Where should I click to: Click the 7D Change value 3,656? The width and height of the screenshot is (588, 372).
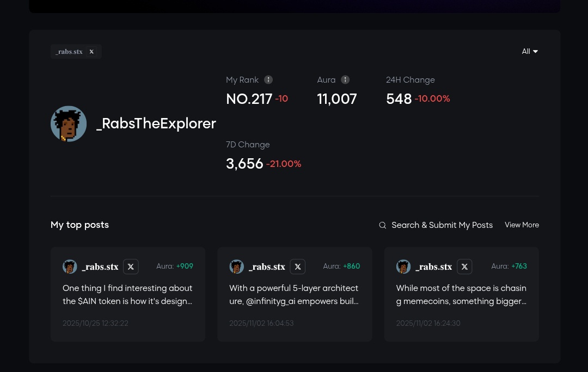tap(244, 164)
